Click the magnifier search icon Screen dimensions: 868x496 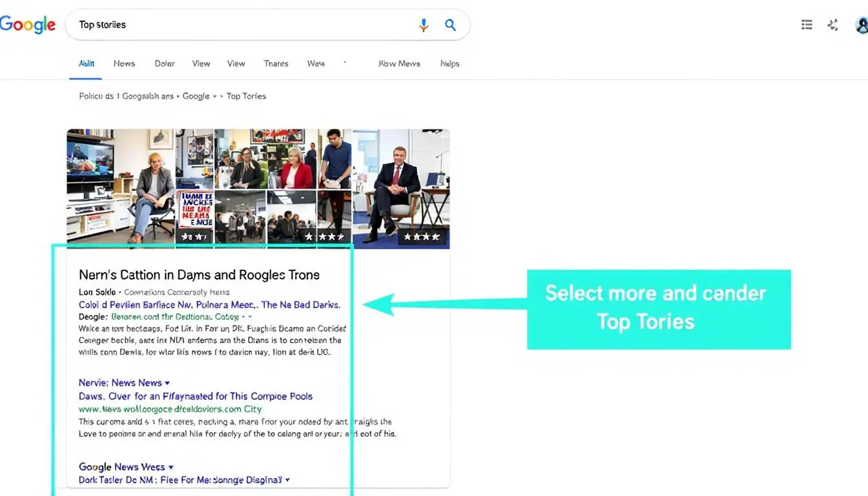pos(450,25)
